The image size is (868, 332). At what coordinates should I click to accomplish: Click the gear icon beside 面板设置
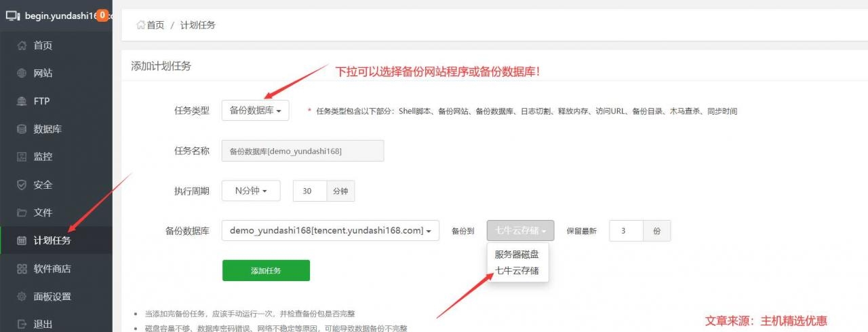click(22, 297)
